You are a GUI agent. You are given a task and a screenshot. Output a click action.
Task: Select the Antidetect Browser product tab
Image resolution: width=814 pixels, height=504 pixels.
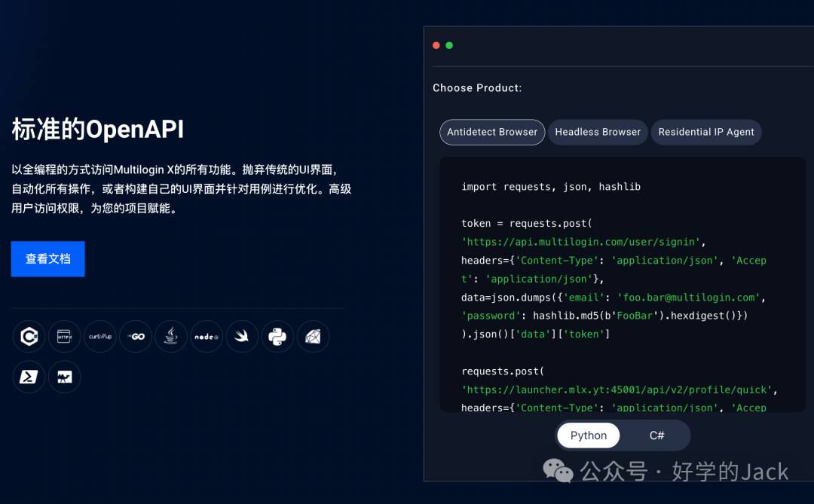tap(492, 133)
